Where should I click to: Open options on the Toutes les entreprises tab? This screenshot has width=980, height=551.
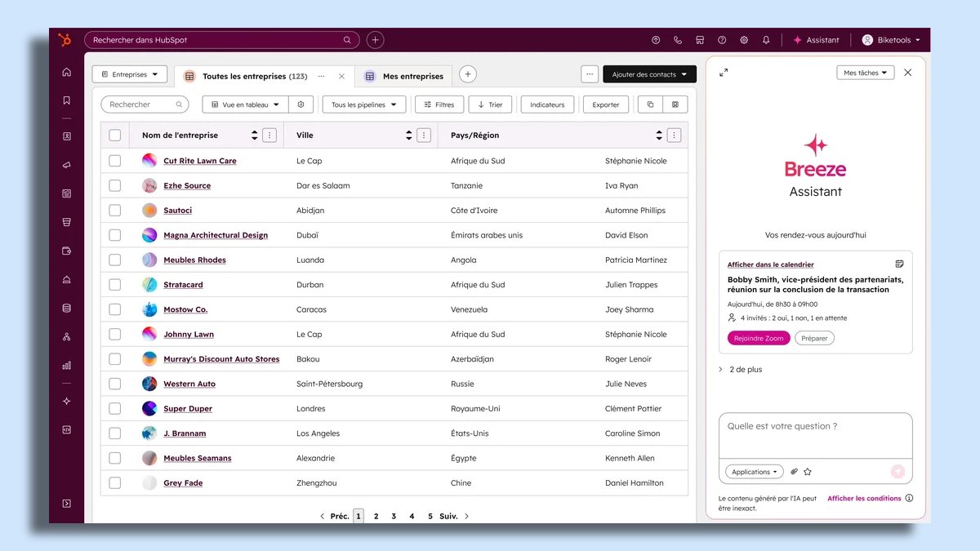[321, 76]
